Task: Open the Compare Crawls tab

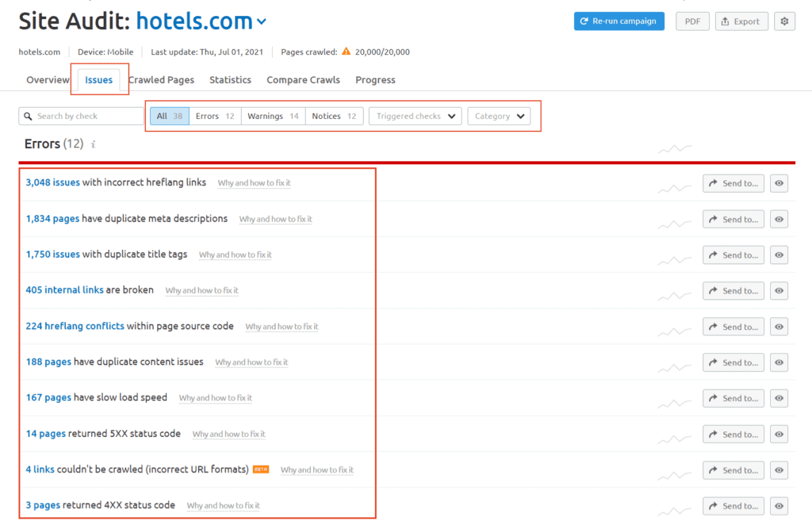Action: (x=304, y=80)
